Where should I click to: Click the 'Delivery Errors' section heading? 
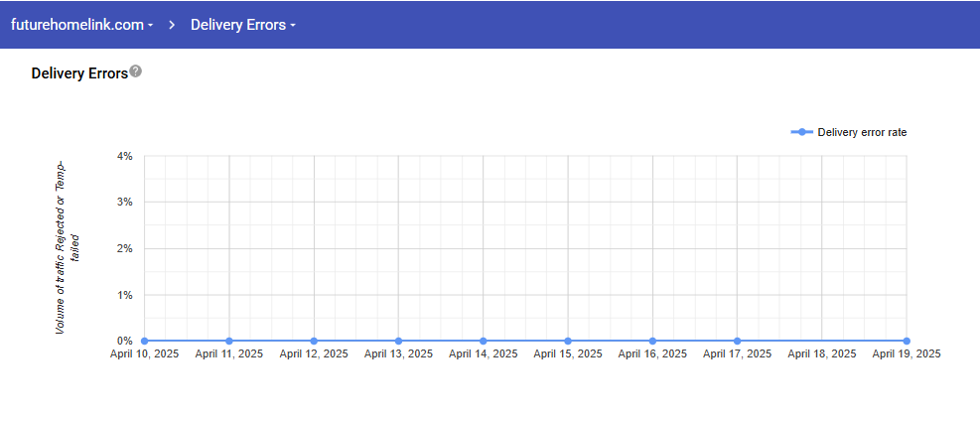pyautogui.click(x=79, y=72)
